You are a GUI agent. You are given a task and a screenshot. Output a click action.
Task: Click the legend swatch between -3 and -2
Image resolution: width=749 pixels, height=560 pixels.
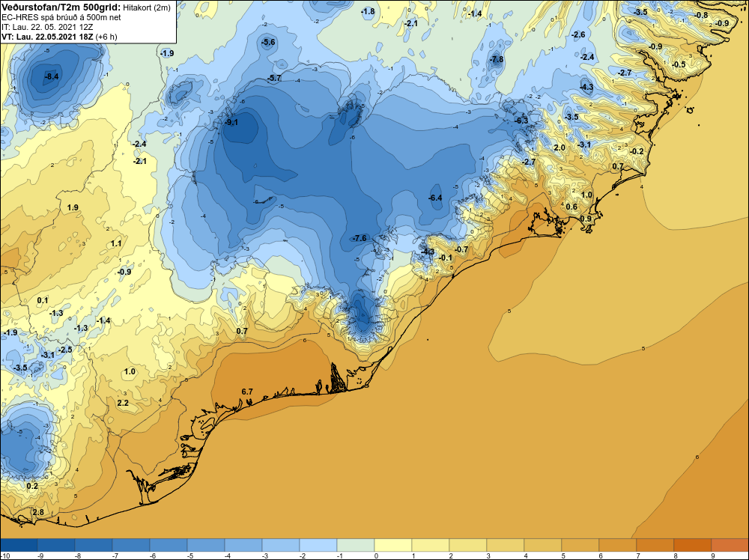pos(281,545)
